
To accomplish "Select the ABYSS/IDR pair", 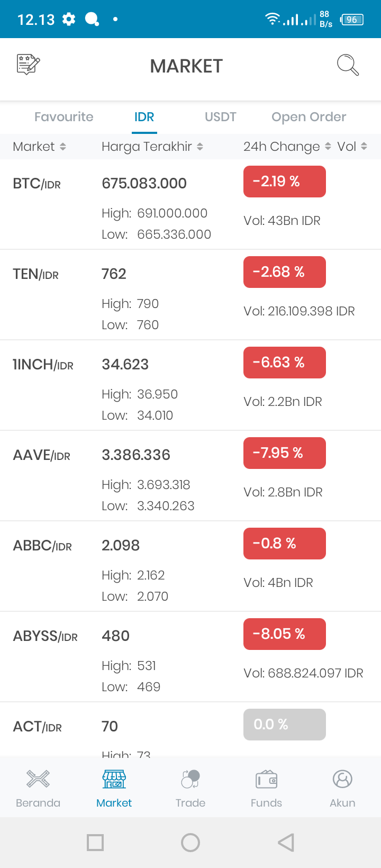I will [190, 657].
